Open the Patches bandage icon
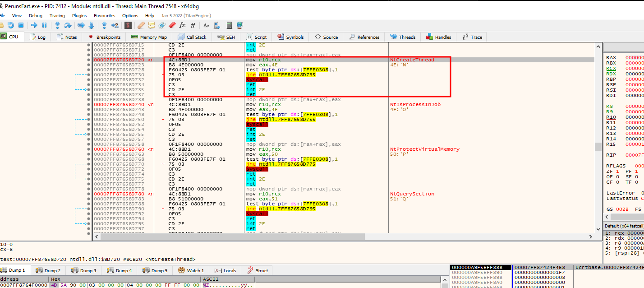The width and height of the screenshot is (644, 288). point(141,25)
